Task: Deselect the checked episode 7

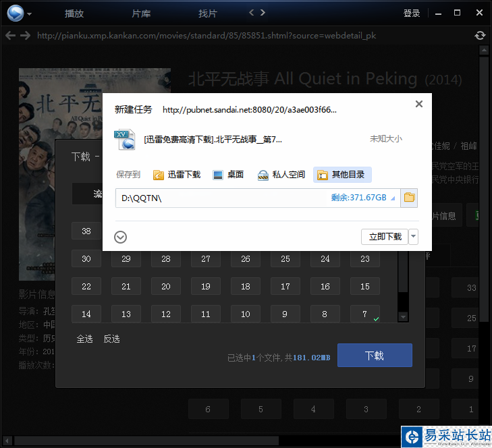Action: point(365,314)
